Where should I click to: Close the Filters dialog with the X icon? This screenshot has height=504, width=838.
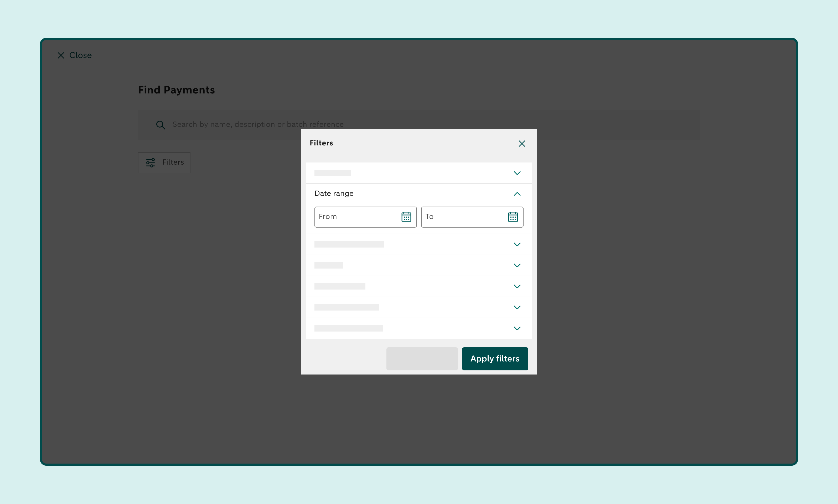(x=522, y=143)
